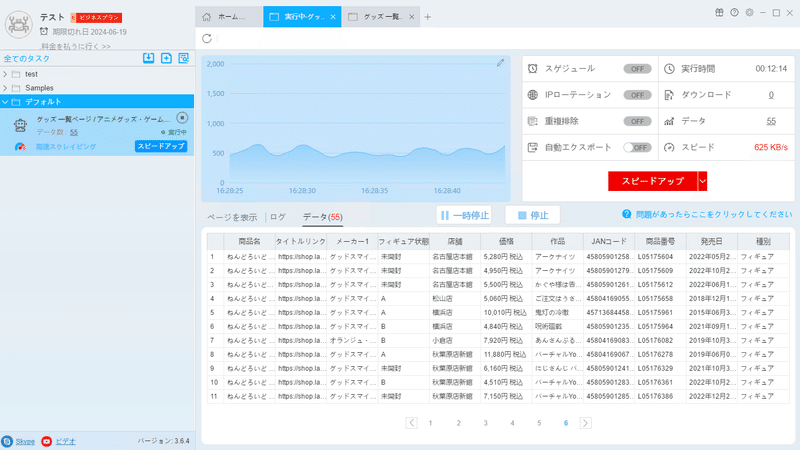The width and height of the screenshot is (800, 450).
Task: Toggle the IPローテーション OFF switch
Action: 637,95
